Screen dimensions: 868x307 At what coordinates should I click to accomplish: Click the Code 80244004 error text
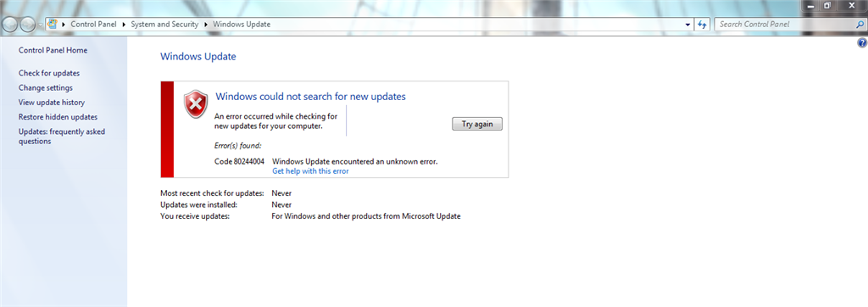click(x=239, y=161)
